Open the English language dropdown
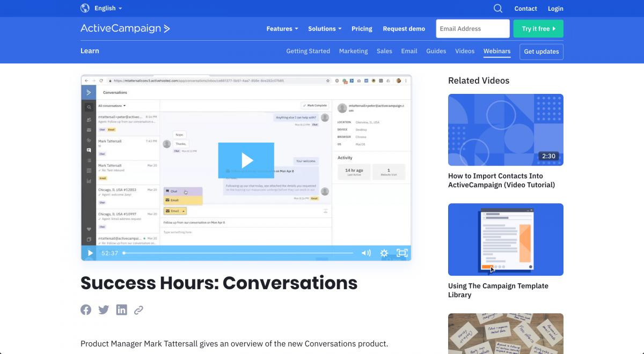The width and height of the screenshot is (644, 354). [108, 8]
